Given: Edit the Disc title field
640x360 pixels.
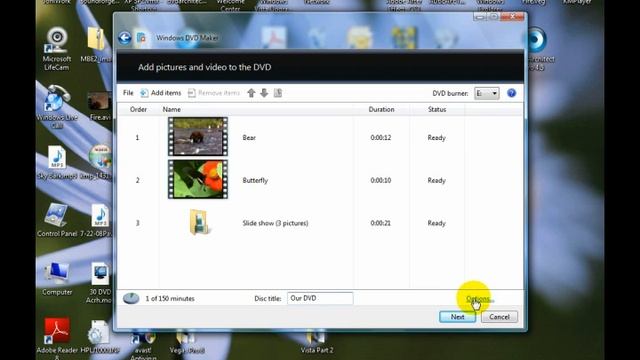Looking at the screenshot, I should click(x=320, y=298).
